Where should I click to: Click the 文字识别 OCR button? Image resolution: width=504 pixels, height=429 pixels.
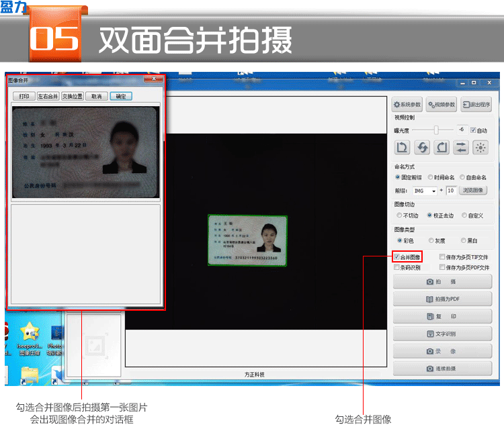[x=442, y=334]
